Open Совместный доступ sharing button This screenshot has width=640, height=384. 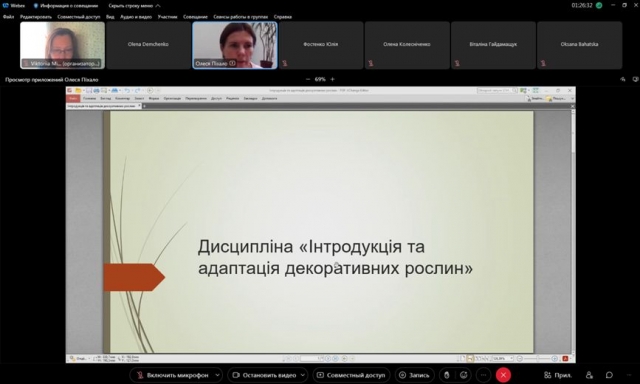pos(351,375)
